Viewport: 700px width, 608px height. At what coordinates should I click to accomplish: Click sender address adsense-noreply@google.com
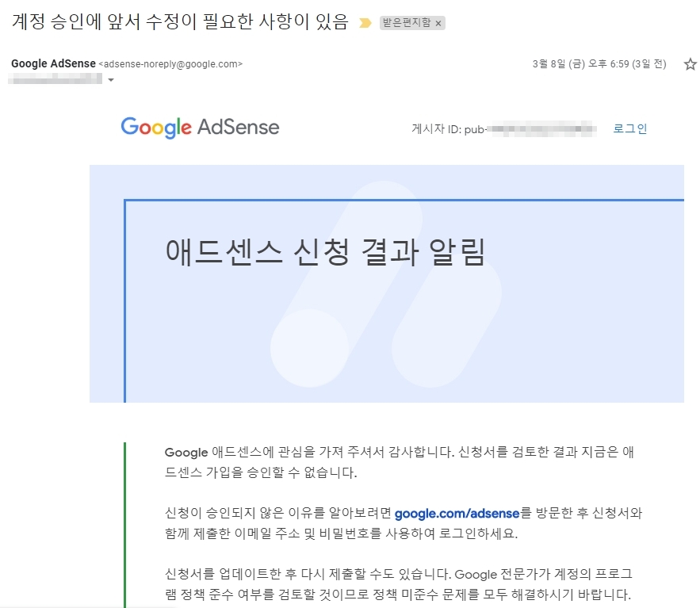pos(170,64)
